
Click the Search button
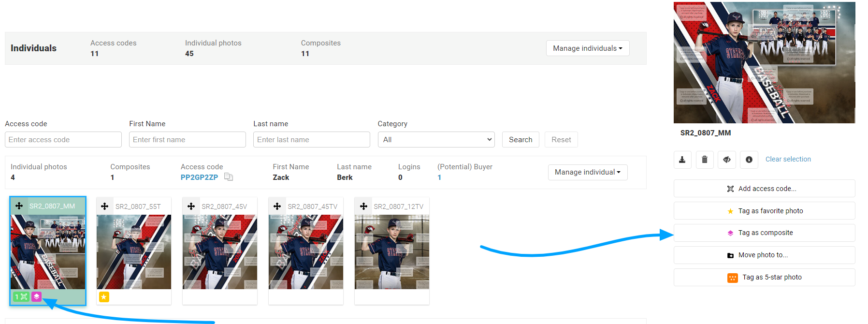tap(521, 140)
